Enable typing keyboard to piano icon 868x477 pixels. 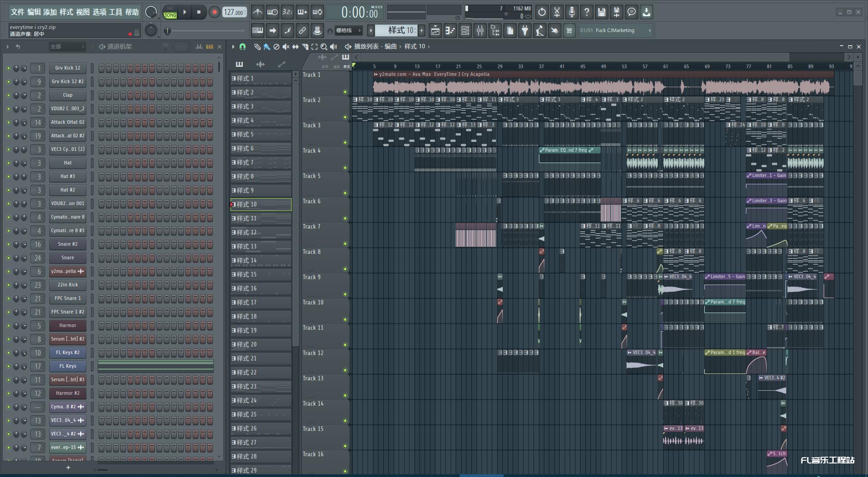(258, 30)
